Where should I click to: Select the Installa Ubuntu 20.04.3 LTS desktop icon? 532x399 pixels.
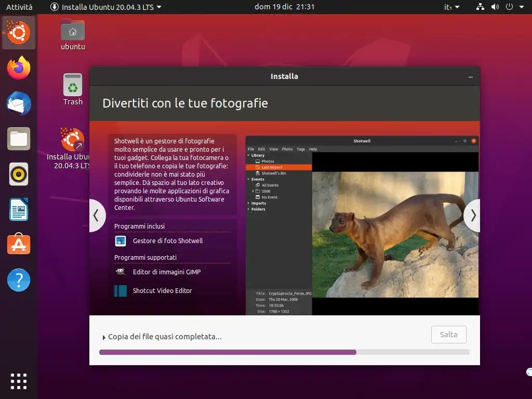click(x=71, y=148)
